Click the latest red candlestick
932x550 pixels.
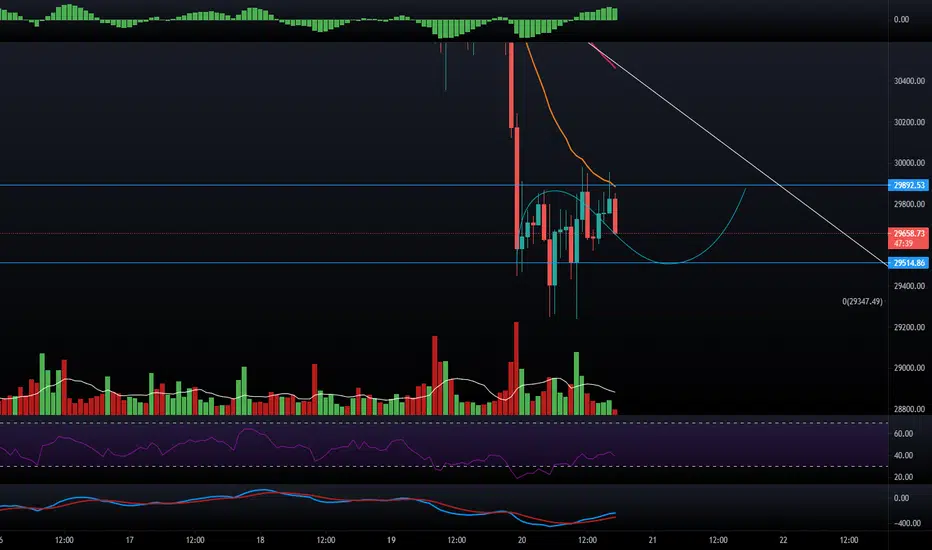615,216
